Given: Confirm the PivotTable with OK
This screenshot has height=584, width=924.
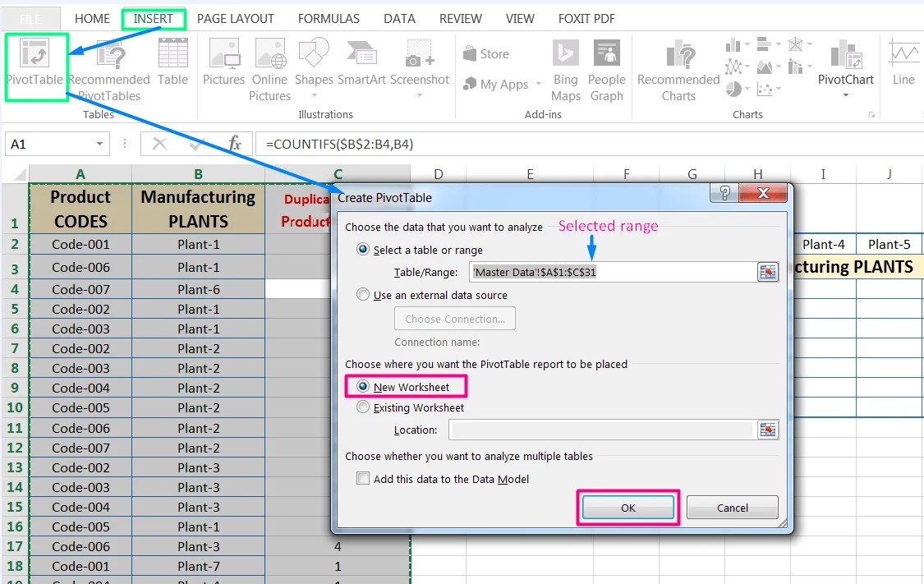Looking at the screenshot, I should (627, 507).
